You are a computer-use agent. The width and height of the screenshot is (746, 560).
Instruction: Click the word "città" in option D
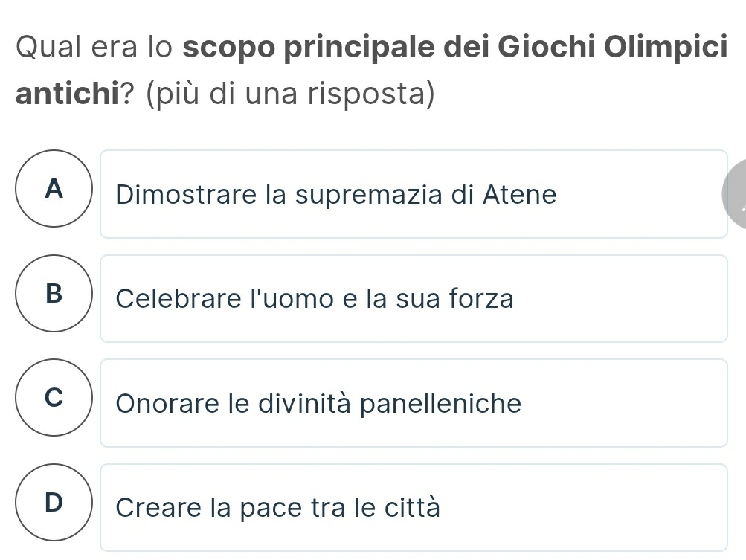point(412,508)
